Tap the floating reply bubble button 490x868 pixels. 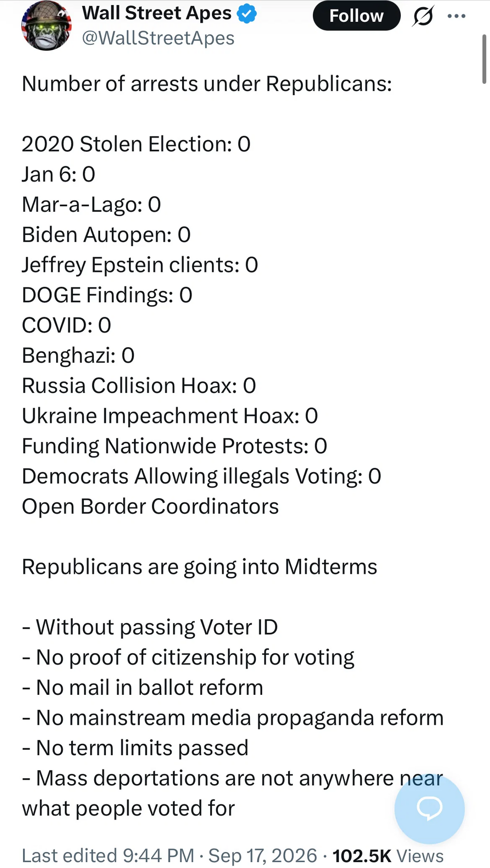coord(429,808)
